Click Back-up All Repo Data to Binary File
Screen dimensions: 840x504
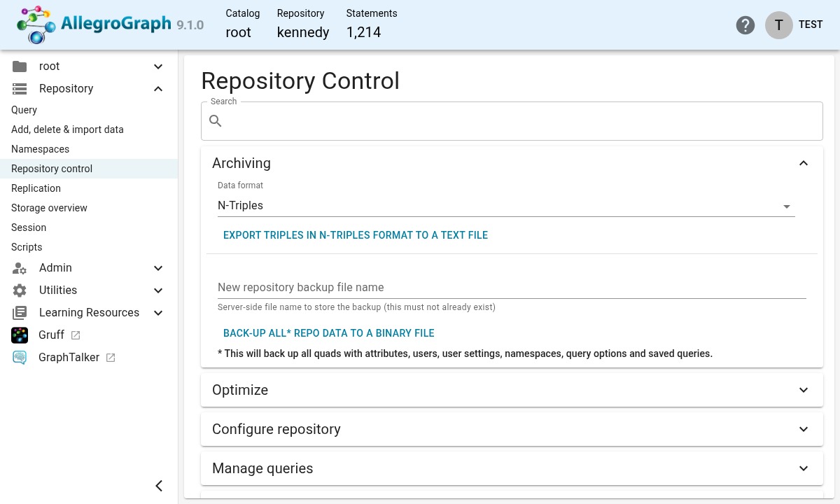pos(329,333)
